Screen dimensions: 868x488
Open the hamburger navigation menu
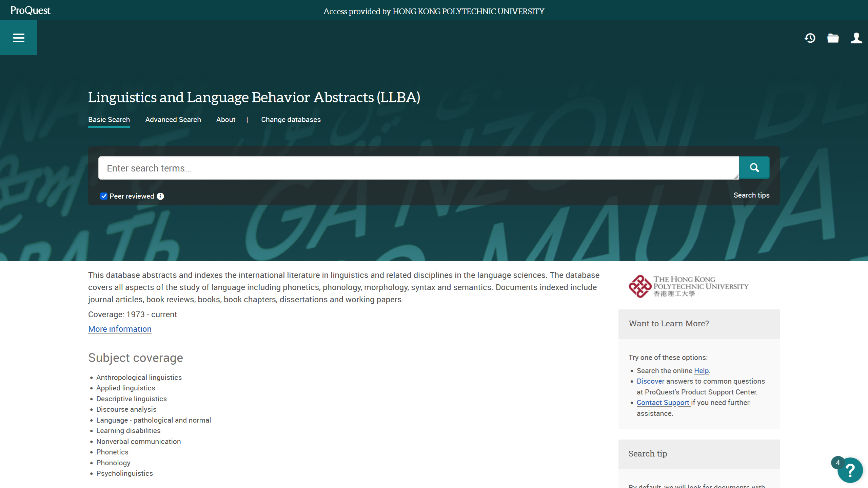click(19, 38)
